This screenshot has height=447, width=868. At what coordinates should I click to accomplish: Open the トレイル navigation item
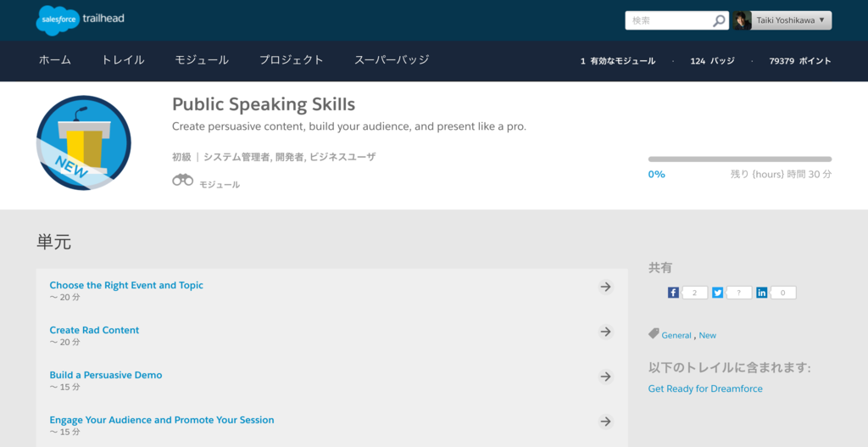point(123,60)
